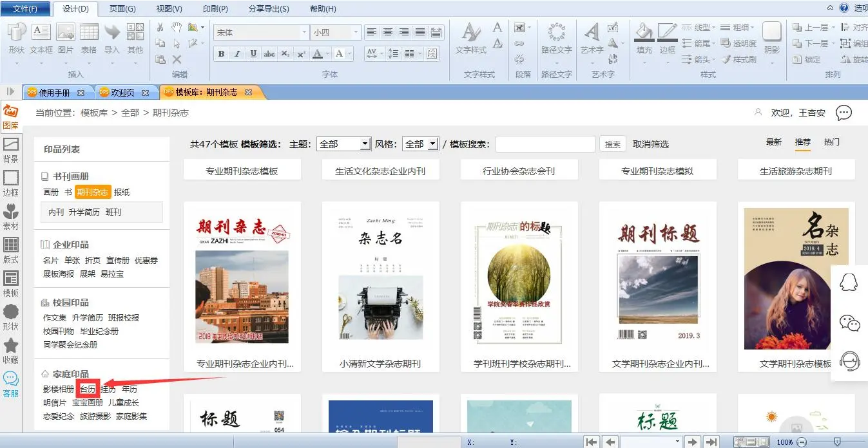Select the 台历 desk calendar category link
Viewport: 868px width, 448px height.
[x=88, y=389]
